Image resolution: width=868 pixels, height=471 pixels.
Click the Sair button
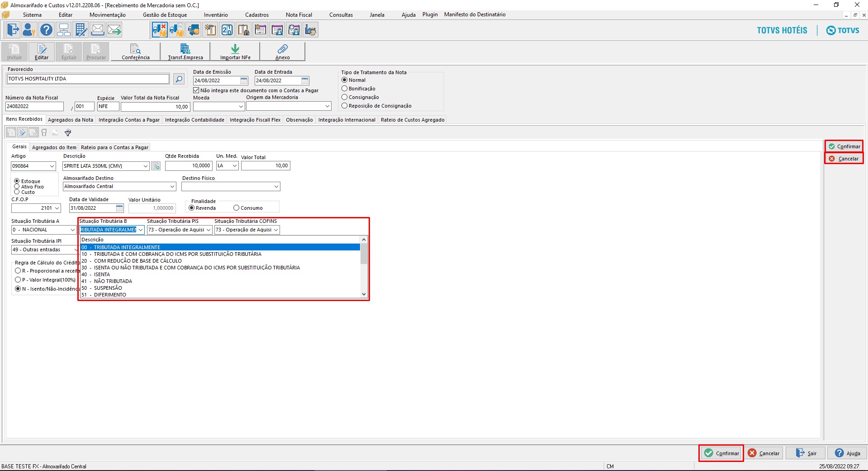(x=806, y=453)
